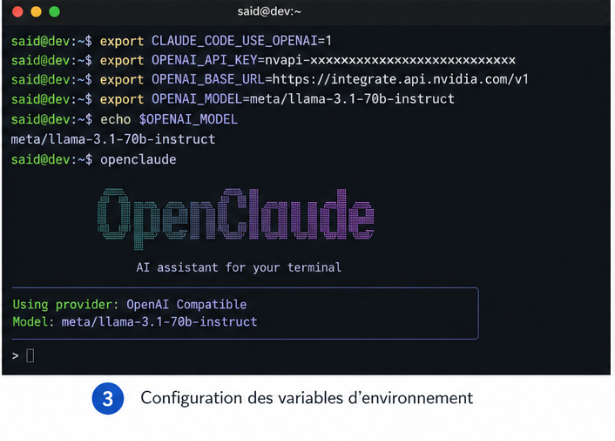Click the OPENAI_API_KEY=nvapi-xxxx export line

pos(263,60)
